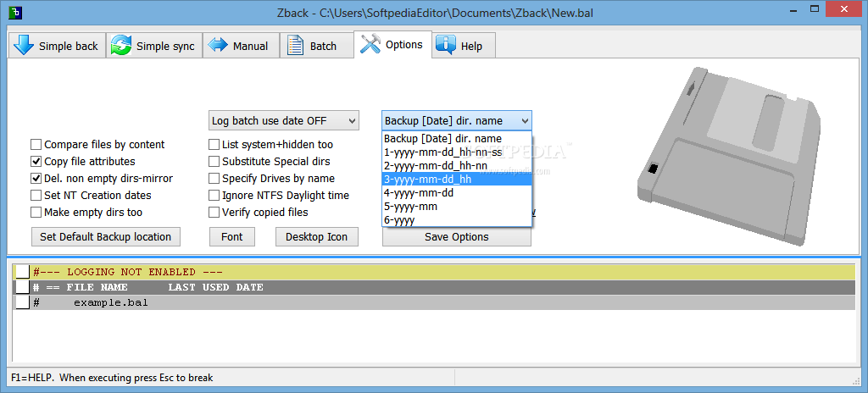Tick box beside LOGGING NOT ENABLED row
This screenshot has height=393, width=868.
click(x=22, y=272)
